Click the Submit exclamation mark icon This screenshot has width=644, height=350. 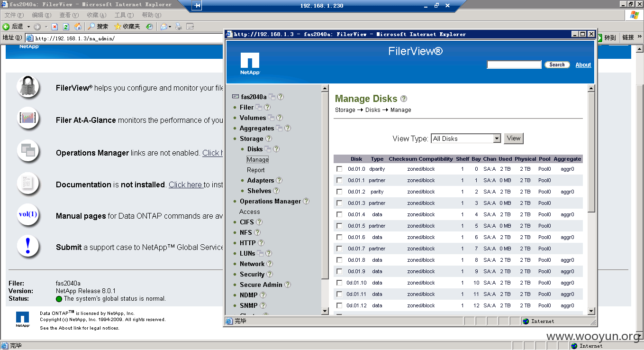tap(28, 246)
